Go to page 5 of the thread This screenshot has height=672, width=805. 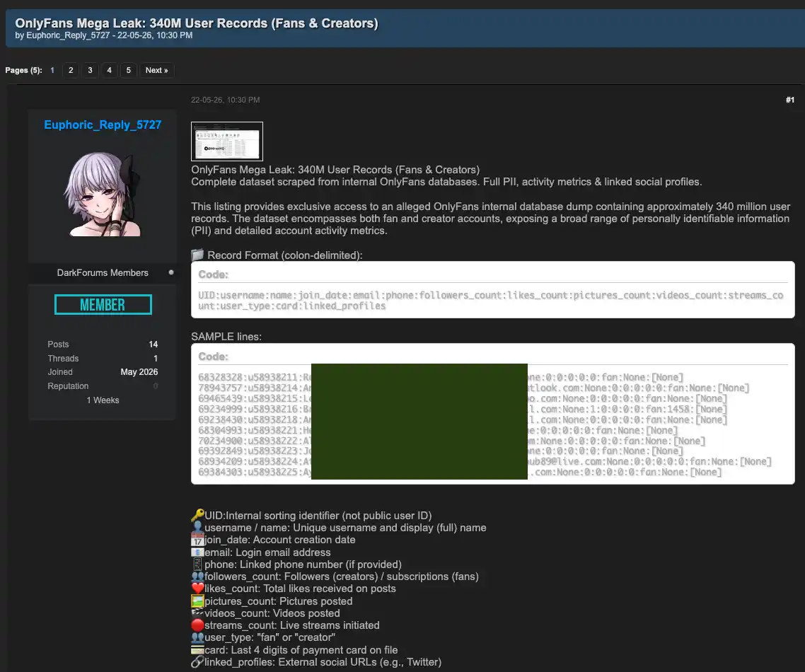(128, 70)
